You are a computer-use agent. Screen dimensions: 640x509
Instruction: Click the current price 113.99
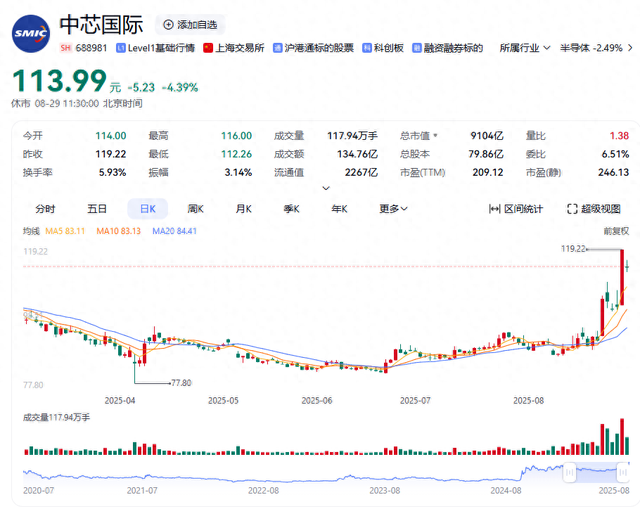click(60, 80)
